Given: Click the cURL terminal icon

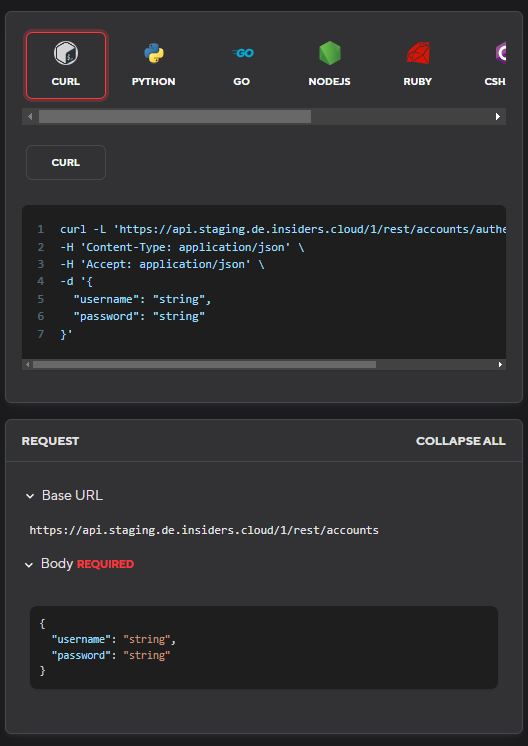Looking at the screenshot, I should pyautogui.click(x=66, y=53).
